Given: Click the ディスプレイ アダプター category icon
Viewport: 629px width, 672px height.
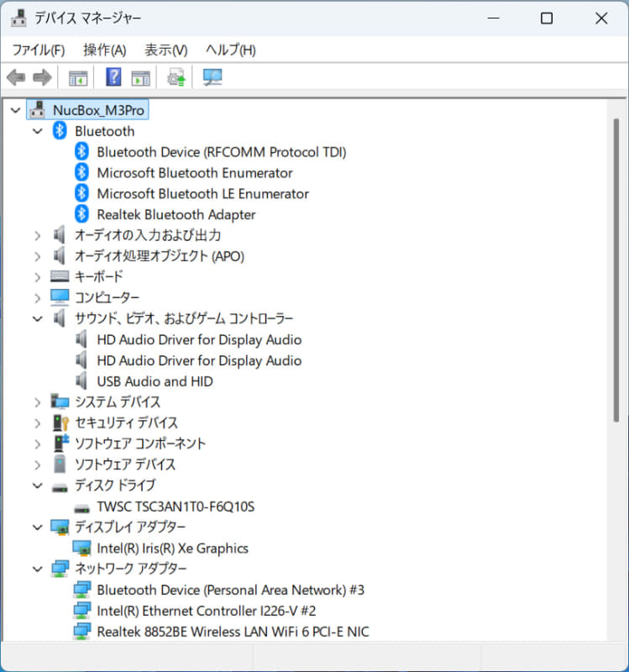Looking at the screenshot, I should point(60,528).
